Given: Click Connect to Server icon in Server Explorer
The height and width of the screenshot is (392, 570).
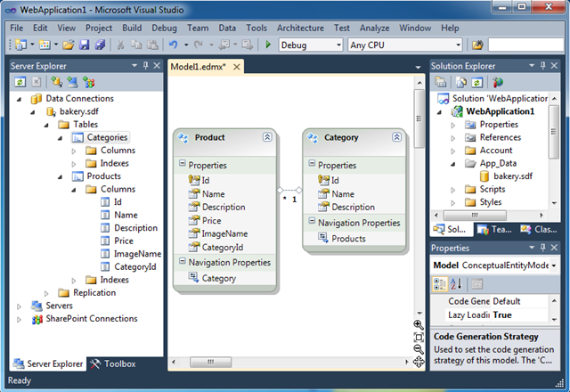Looking at the screenshot, I should 72,82.
